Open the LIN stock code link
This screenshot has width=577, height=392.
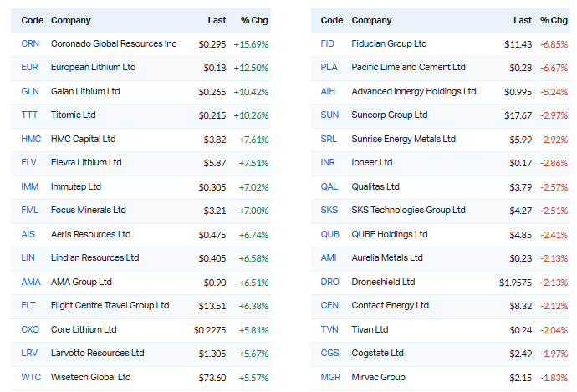click(x=28, y=257)
